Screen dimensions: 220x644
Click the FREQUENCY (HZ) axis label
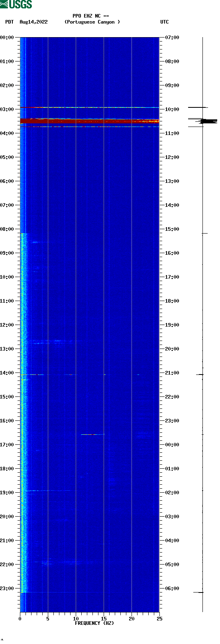[94, 623]
